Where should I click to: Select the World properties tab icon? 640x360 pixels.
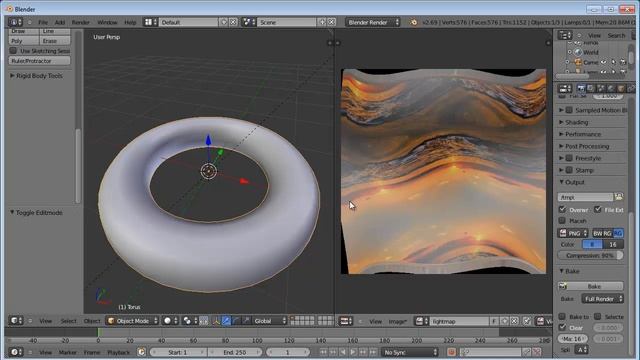click(x=611, y=88)
